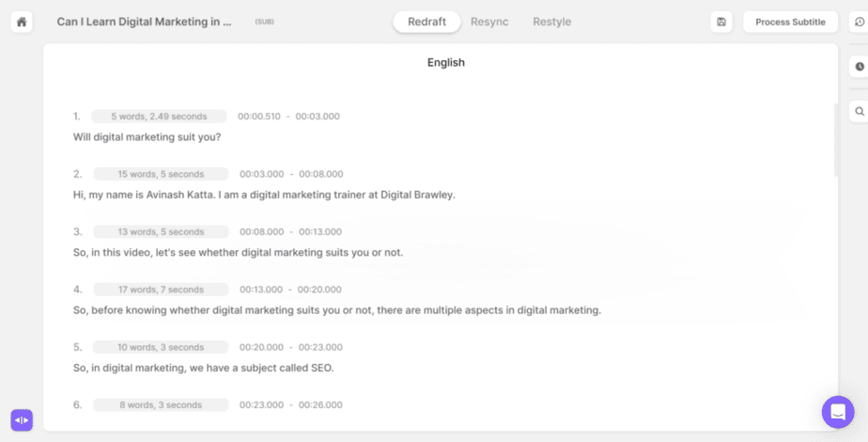868x442 pixels.
Task: Click the English language heading
Action: pos(445,63)
